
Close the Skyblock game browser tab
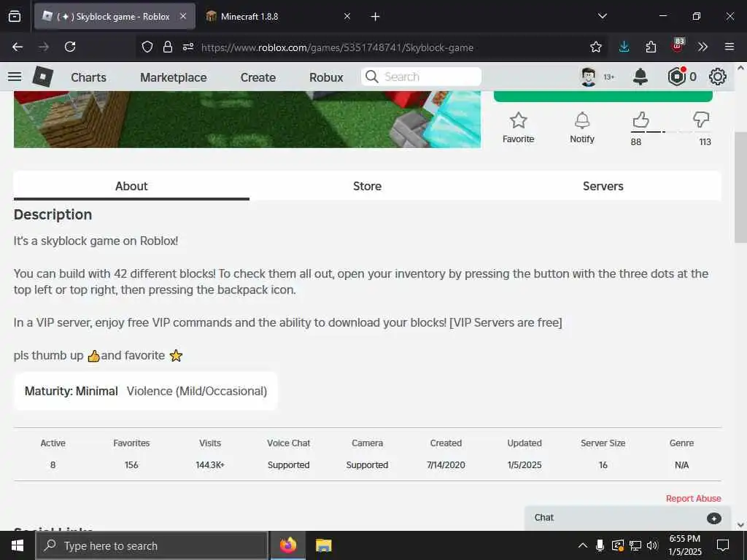point(183,16)
